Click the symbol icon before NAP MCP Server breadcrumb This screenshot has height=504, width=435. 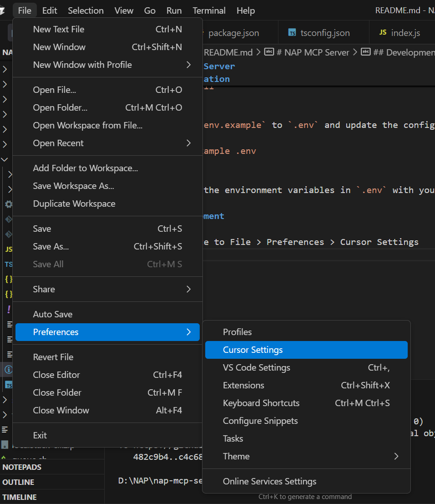[269, 52]
